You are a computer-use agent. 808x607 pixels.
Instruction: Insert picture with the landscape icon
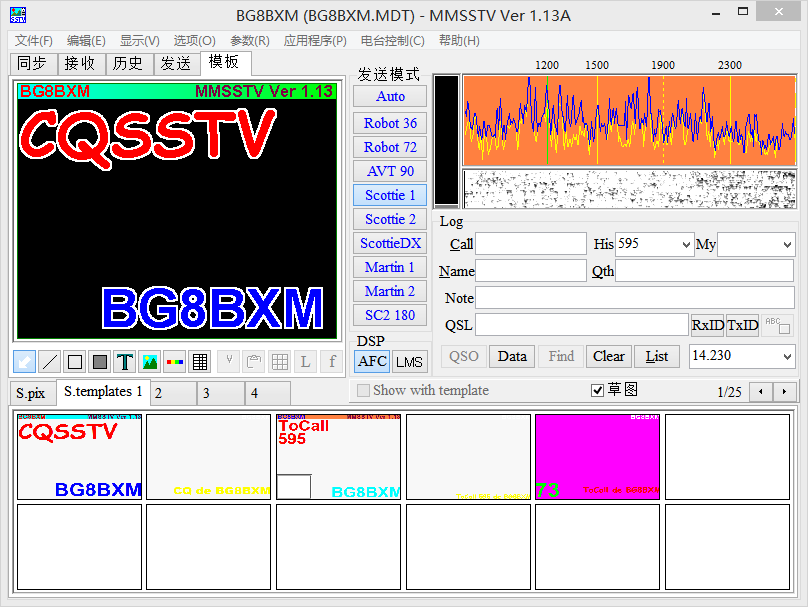(x=150, y=362)
